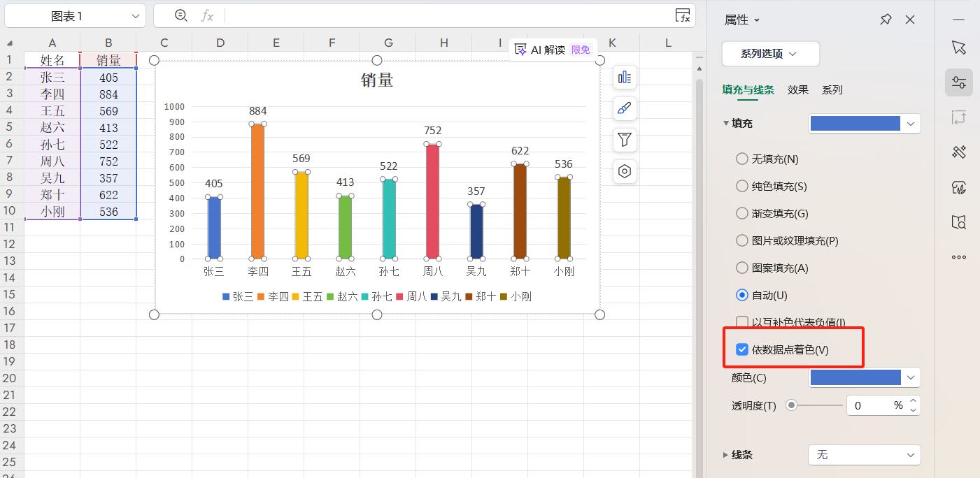Select the arrow pointer tool in sidebar
Screen dimensions: 980x478
pyautogui.click(x=958, y=47)
